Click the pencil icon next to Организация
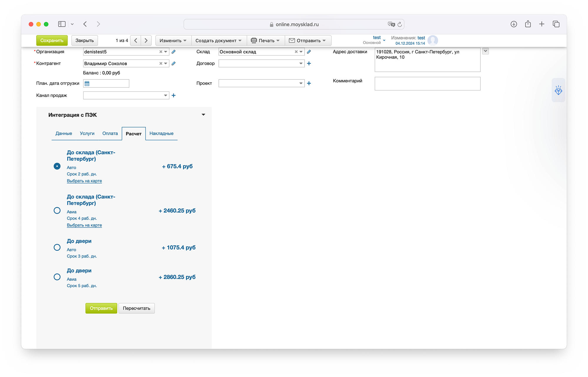588x377 pixels. click(x=173, y=52)
